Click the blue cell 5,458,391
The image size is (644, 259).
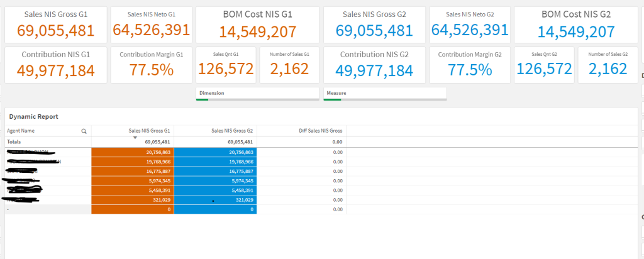pyautogui.click(x=216, y=190)
